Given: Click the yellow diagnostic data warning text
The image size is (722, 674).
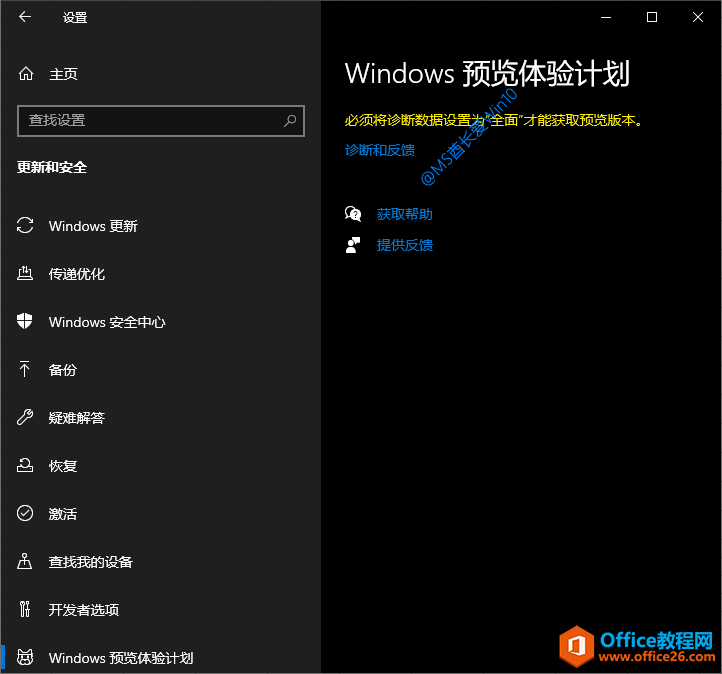Looking at the screenshot, I should 494,120.
